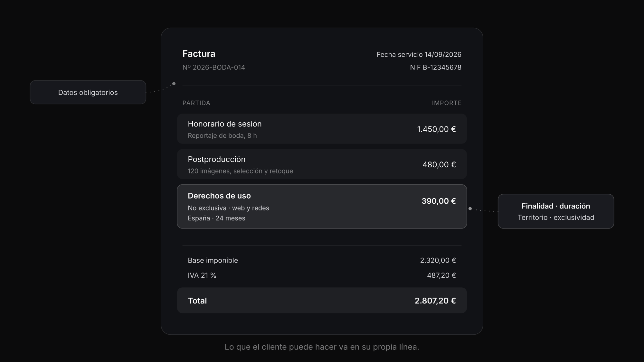Select the 'Honorario de sesión' line item
Viewport: 644px width, 362px height.
click(322, 129)
